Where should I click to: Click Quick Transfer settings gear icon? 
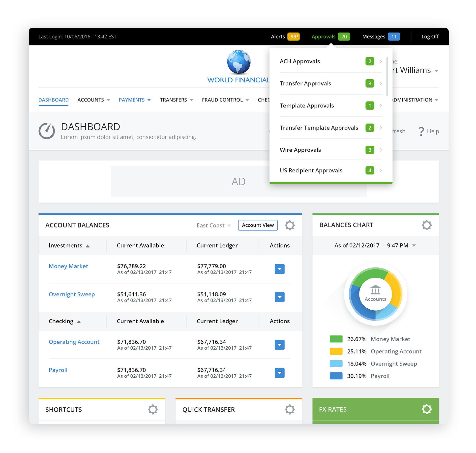[290, 409]
